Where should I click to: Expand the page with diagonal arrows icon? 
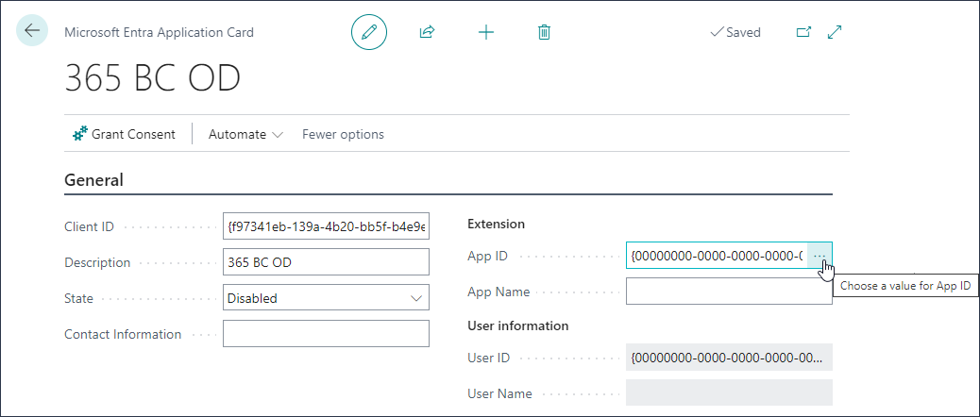(x=835, y=32)
